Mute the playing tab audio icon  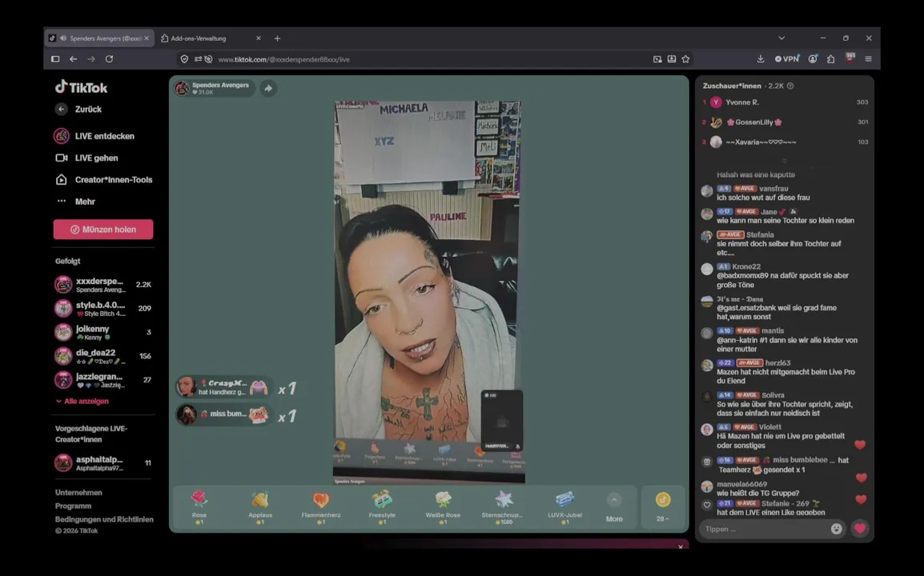coord(63,38)
